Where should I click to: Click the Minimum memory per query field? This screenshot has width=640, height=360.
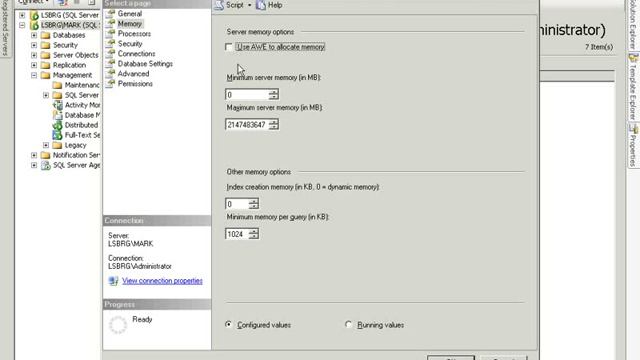click(x=237, y=234)
